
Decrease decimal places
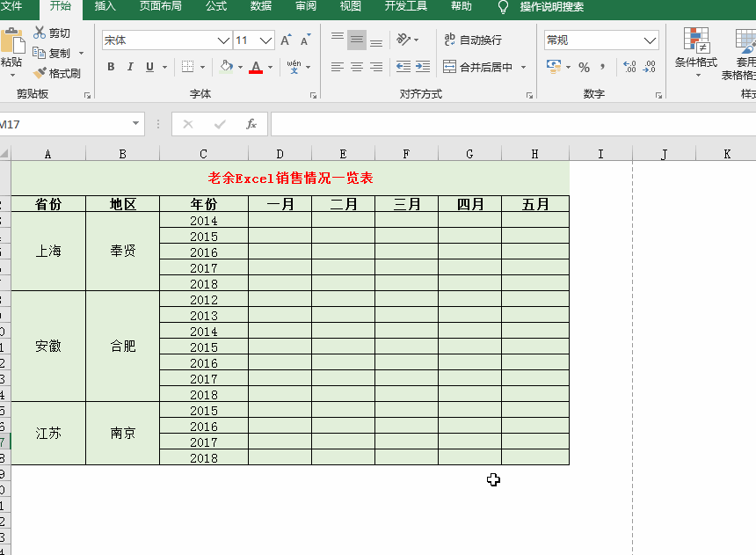[650, 67]
